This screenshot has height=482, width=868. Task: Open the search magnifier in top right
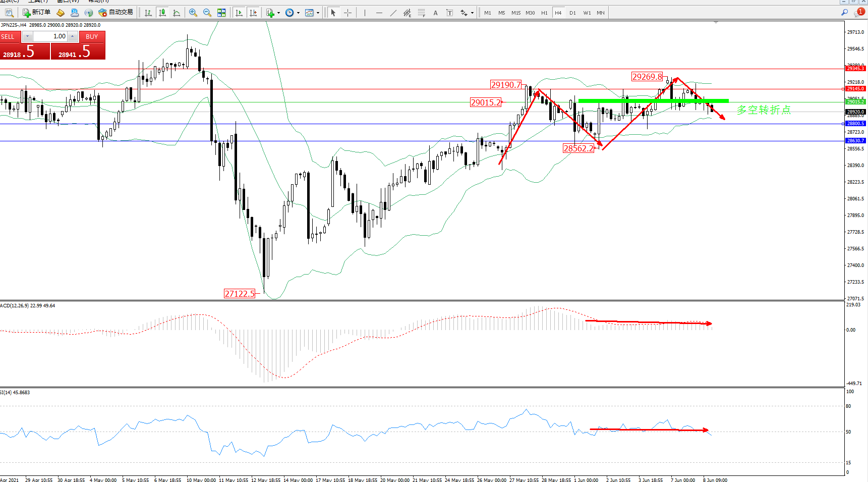(x=844, y=13)
